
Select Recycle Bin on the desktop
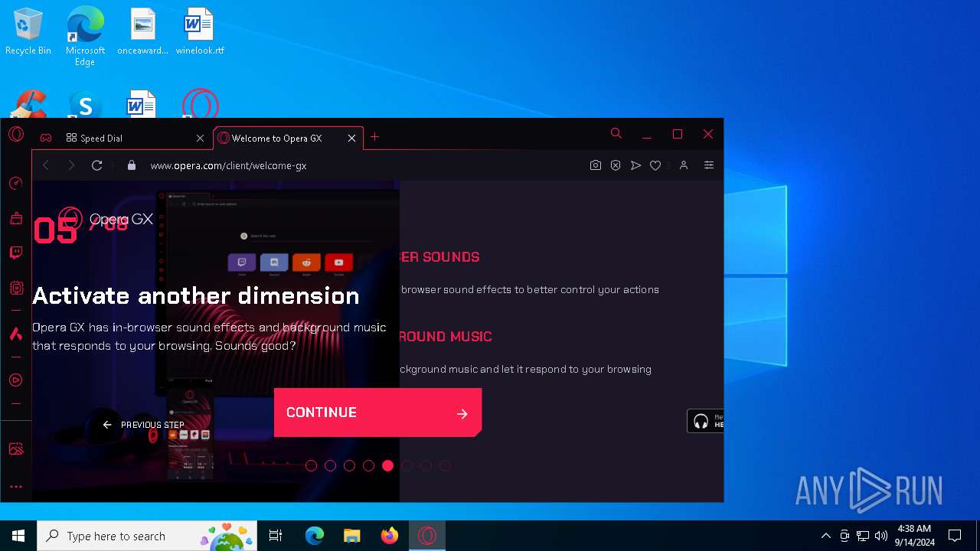(x=28, y=32)
